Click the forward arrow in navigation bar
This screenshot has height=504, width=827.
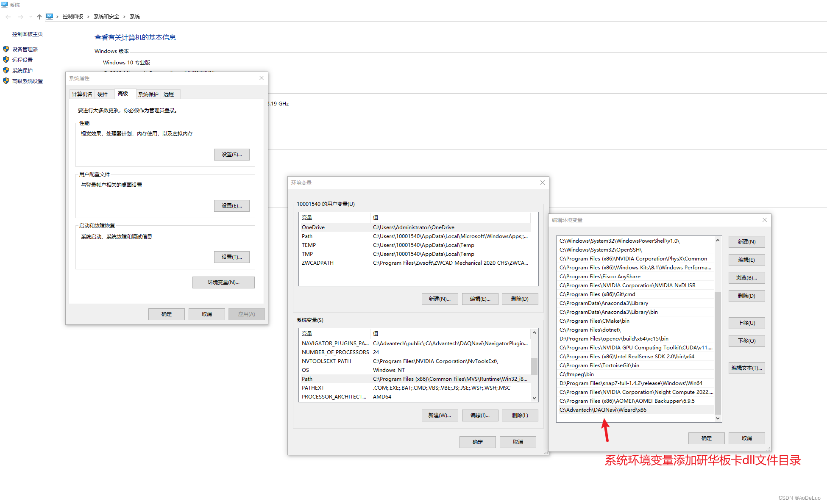click(x=20, y=17)
